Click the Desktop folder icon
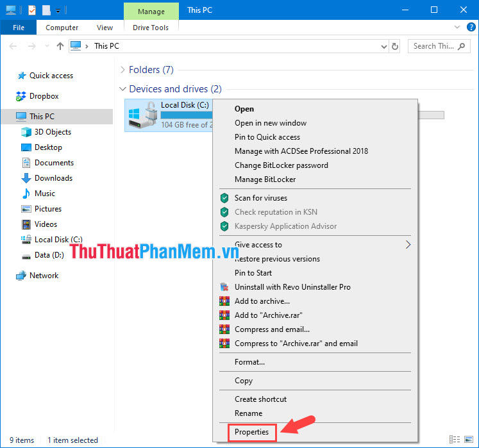The height and width of the screenshot is (448, 479). click(26, 147)
